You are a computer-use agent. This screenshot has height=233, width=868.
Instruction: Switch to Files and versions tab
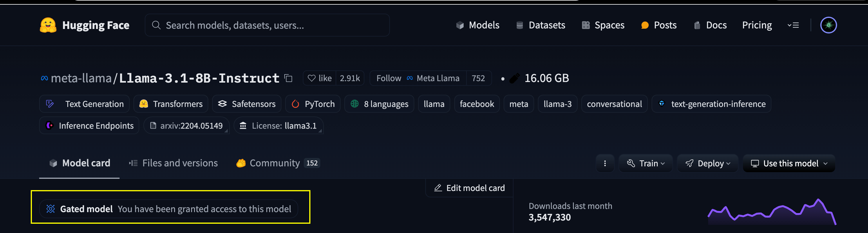click(x=173, y=163)
